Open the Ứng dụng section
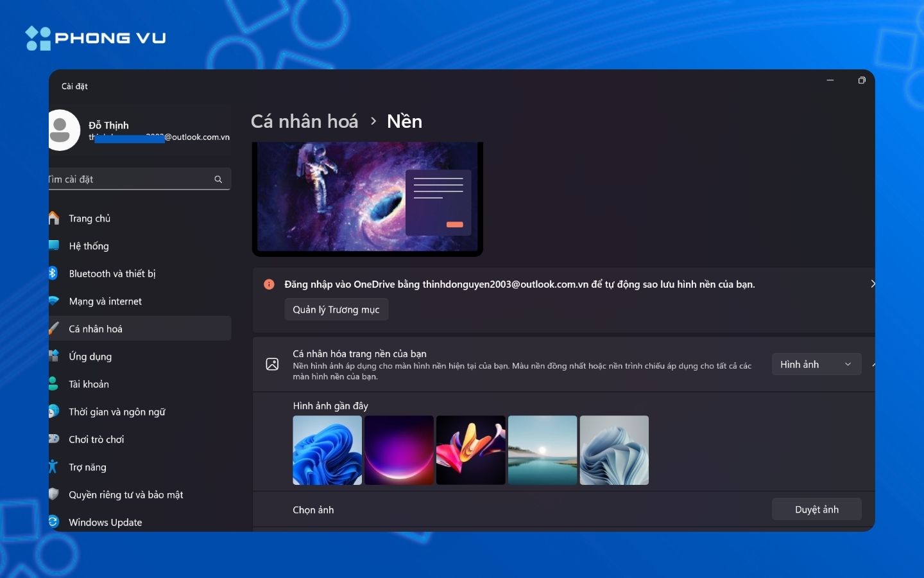Viewport: 924px width, 578px height. [91, 356]
